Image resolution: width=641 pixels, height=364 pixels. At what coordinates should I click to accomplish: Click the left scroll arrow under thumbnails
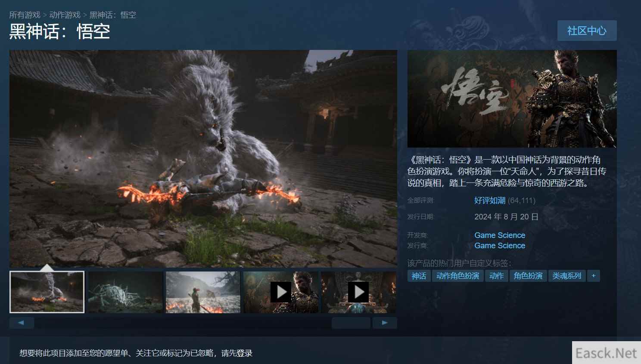click(x=22, y=323)
